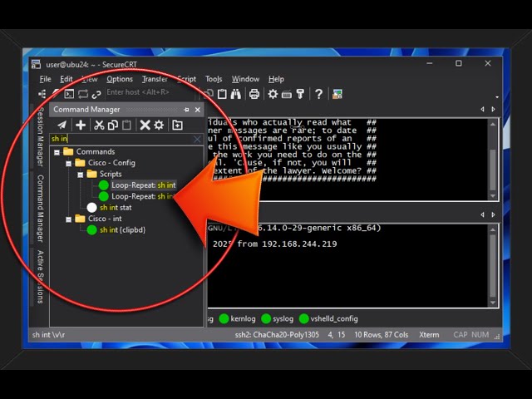Click upper terminal scrollbar down arrow

coord(493,196)
